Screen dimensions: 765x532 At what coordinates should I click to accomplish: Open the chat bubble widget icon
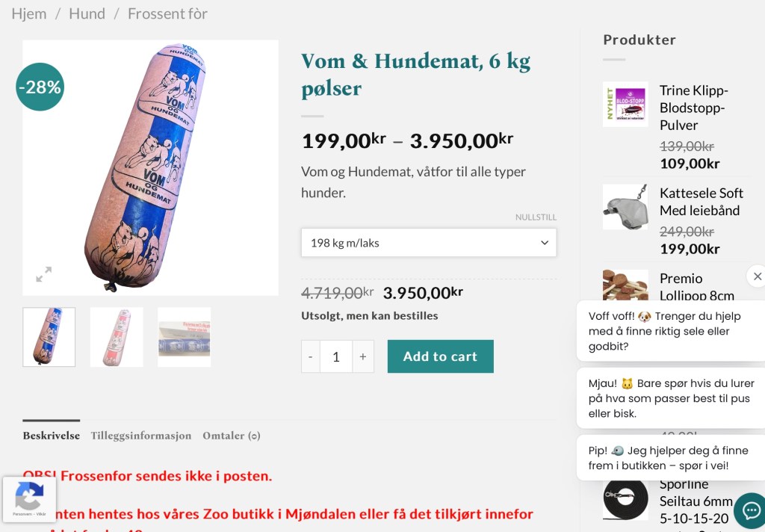[x=750, y=510]
